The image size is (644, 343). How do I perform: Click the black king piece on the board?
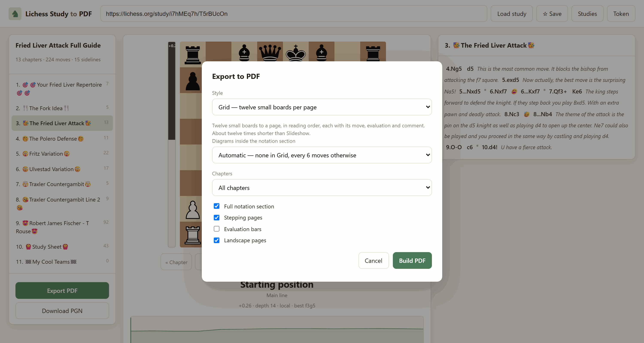296,53
